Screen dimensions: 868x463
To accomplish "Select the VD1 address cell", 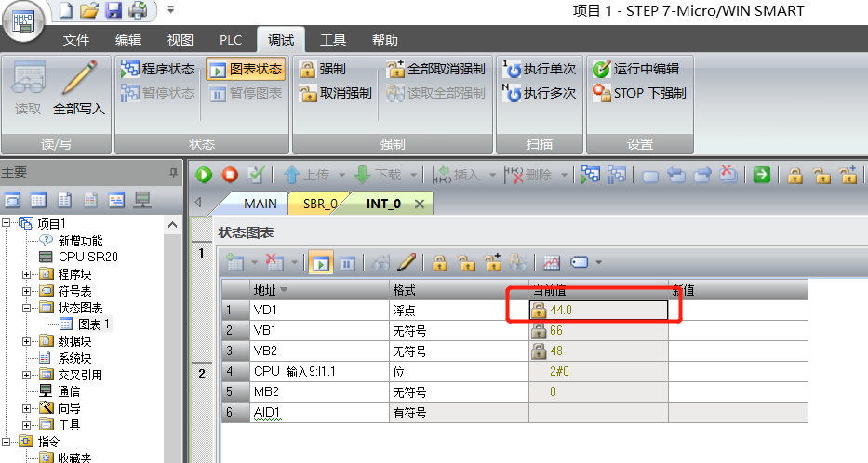I will click(x=319, y=311).
